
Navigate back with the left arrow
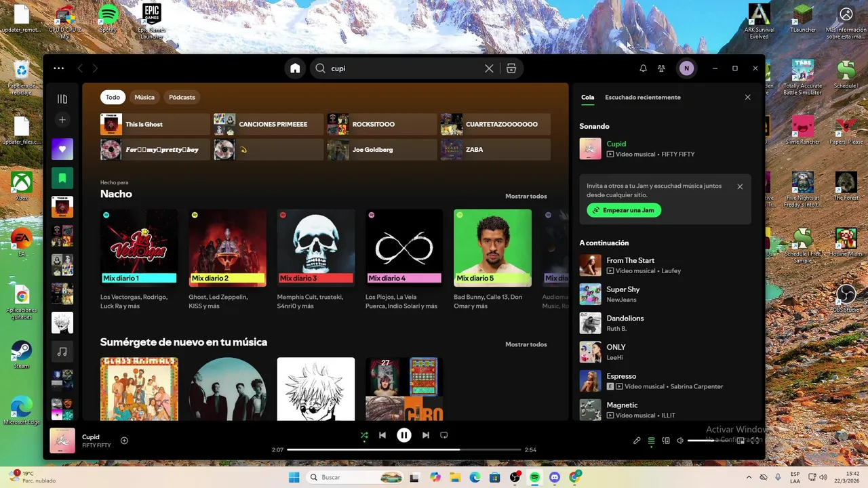tap(80, 68)
